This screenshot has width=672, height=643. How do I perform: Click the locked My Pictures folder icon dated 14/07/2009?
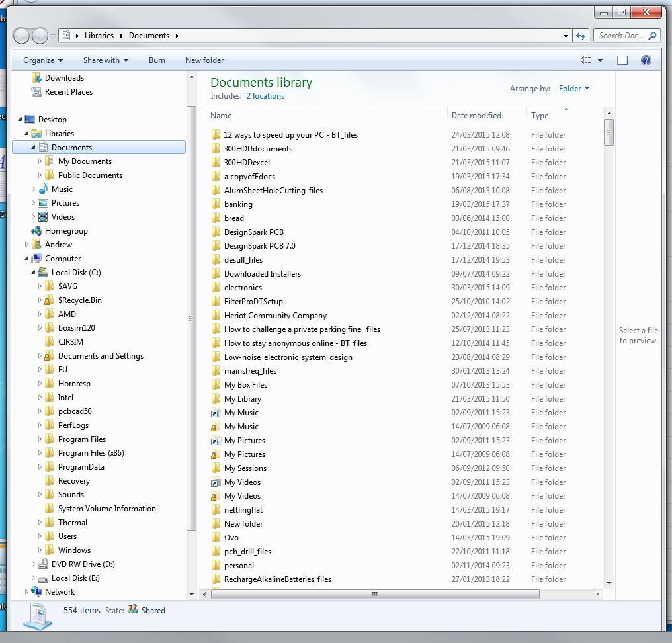click(215, 454)
